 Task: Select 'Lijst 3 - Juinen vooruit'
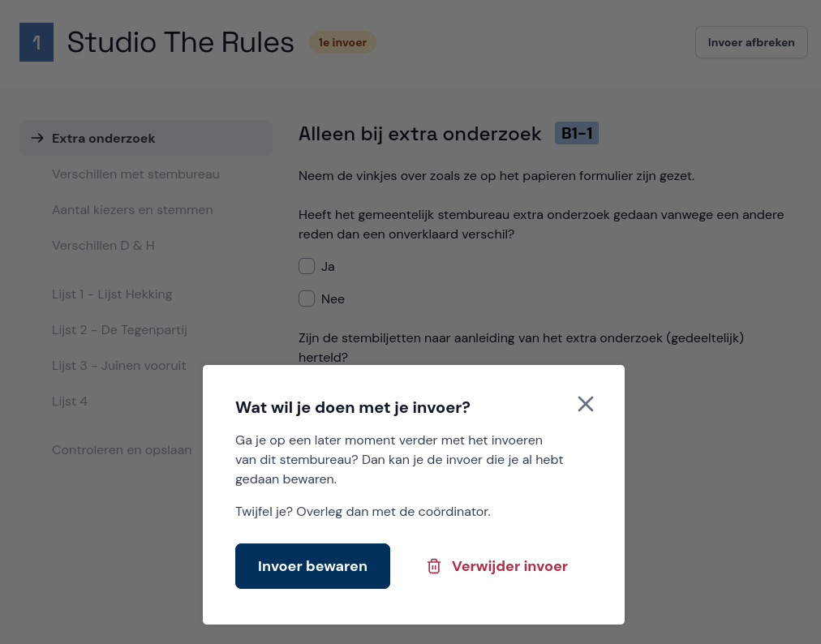[x=119, y=366]
